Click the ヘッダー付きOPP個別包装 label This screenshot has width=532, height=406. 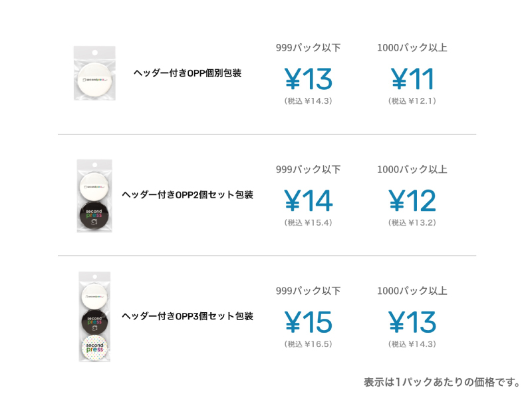(x=188, y=73)
